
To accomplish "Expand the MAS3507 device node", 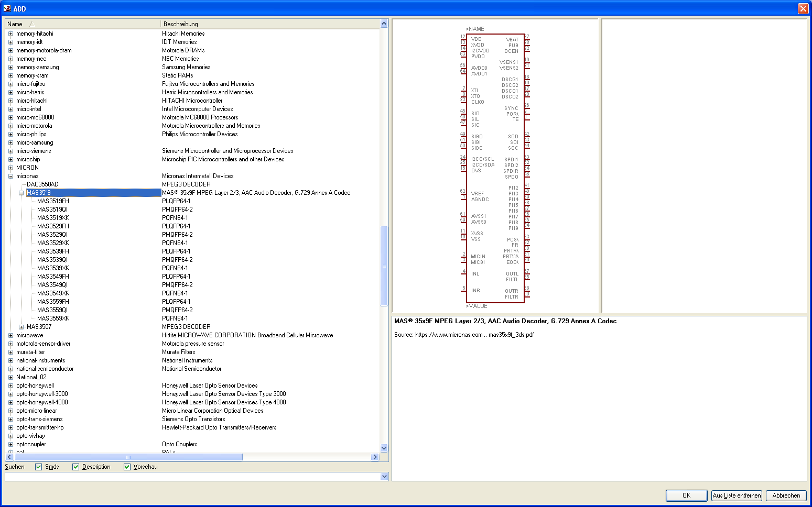I will point(21,327).
